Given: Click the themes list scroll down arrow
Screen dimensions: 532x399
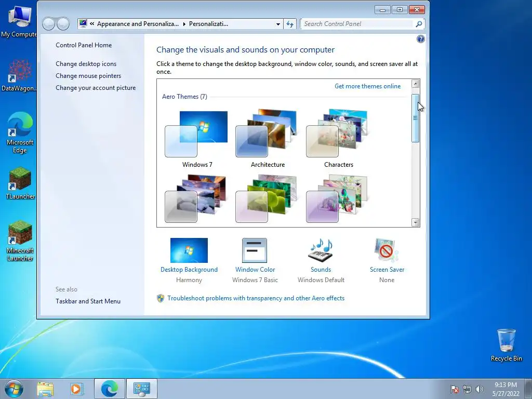Looking at the screenshot, I should [415, 222].
